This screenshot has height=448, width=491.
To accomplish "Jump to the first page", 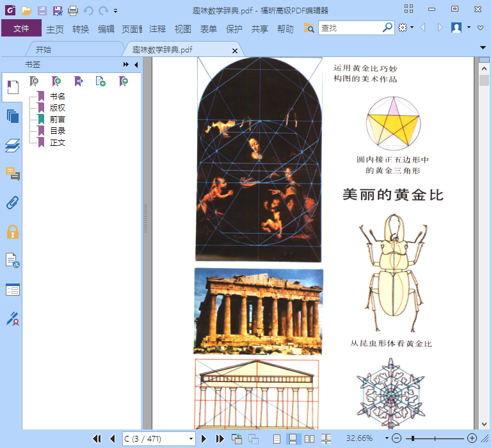I will click(x=97, y=438).
